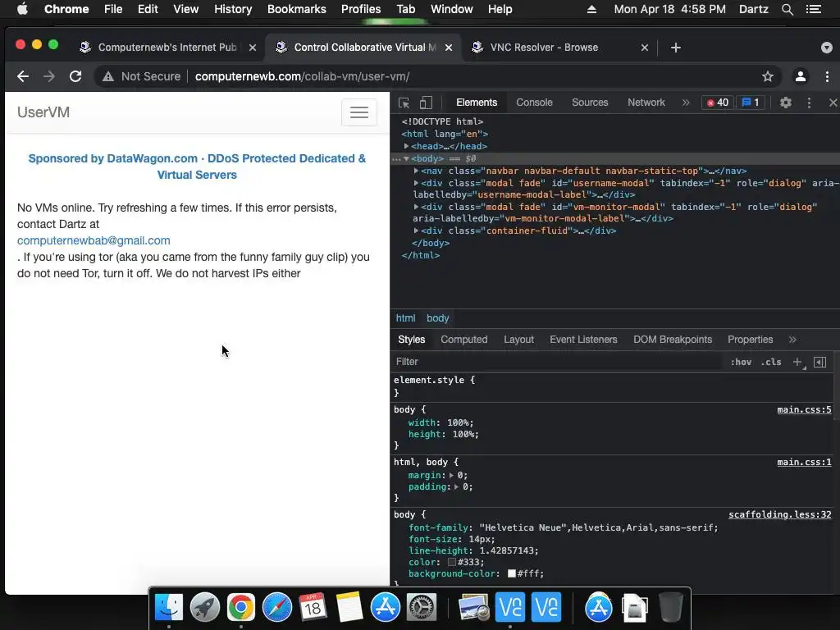
Task: Open the Properties tab in sidebar
Action: [750, 340]
